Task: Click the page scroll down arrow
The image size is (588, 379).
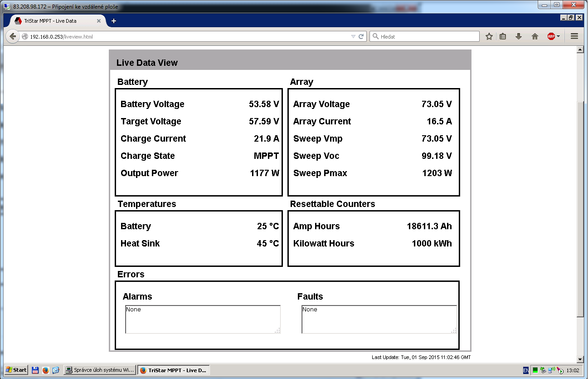Action: pyautogui.click(x=580, y=359)
